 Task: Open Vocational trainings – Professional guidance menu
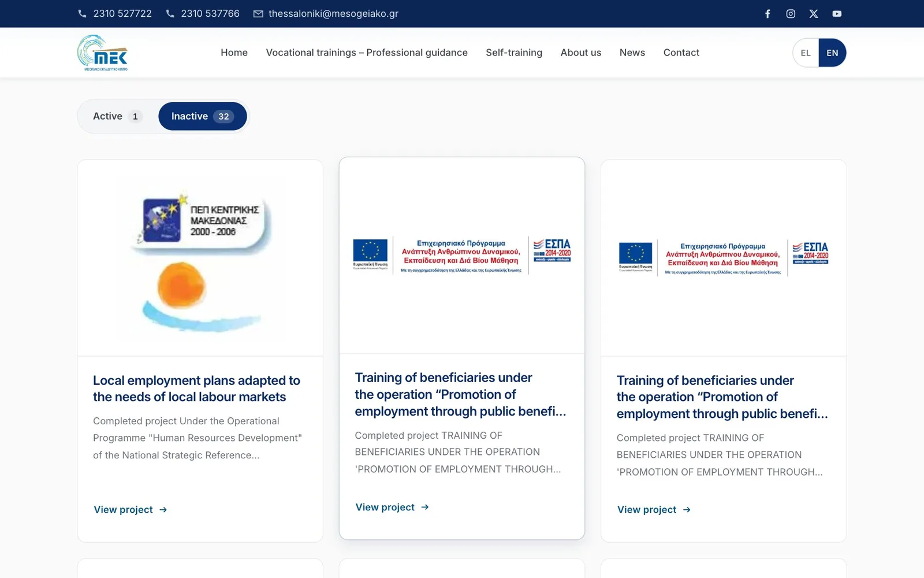pos(367,53)
